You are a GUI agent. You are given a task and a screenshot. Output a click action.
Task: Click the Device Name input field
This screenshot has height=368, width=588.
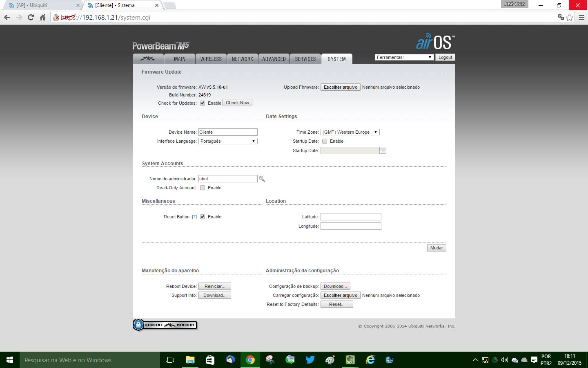pyautogui.click(x=228, y=132)
